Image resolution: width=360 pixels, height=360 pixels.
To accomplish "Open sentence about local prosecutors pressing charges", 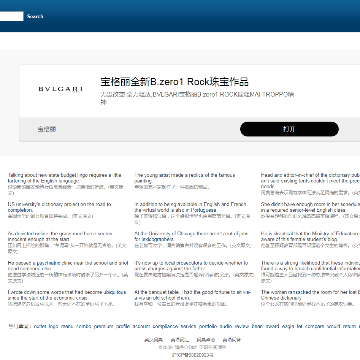I will click(191, 266).
